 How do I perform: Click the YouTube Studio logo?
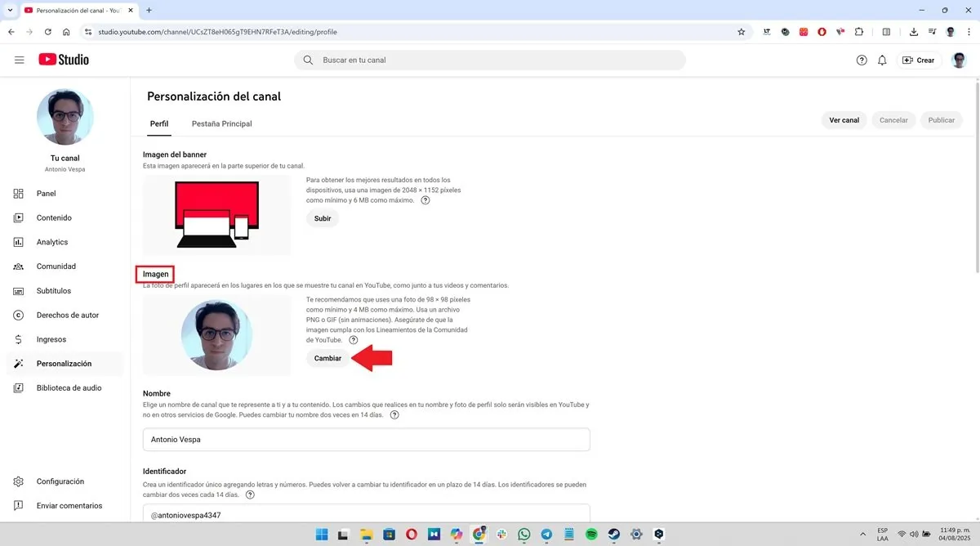[64, 60]
